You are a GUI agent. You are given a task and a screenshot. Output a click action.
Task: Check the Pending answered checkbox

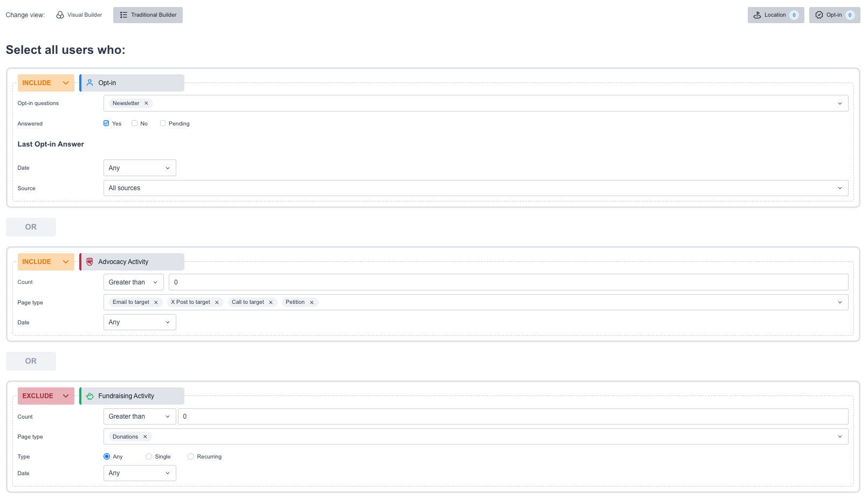coord(163,123)
